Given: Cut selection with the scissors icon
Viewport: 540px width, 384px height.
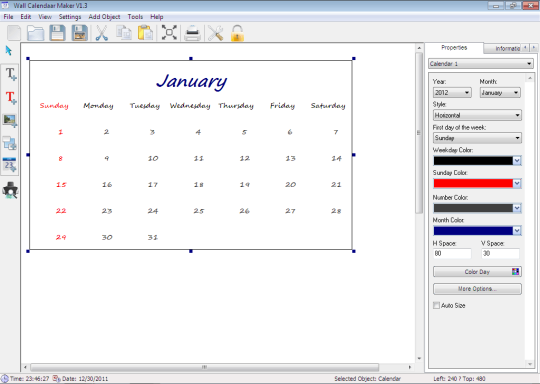Looking at the screenshot, I should (102, 33).
